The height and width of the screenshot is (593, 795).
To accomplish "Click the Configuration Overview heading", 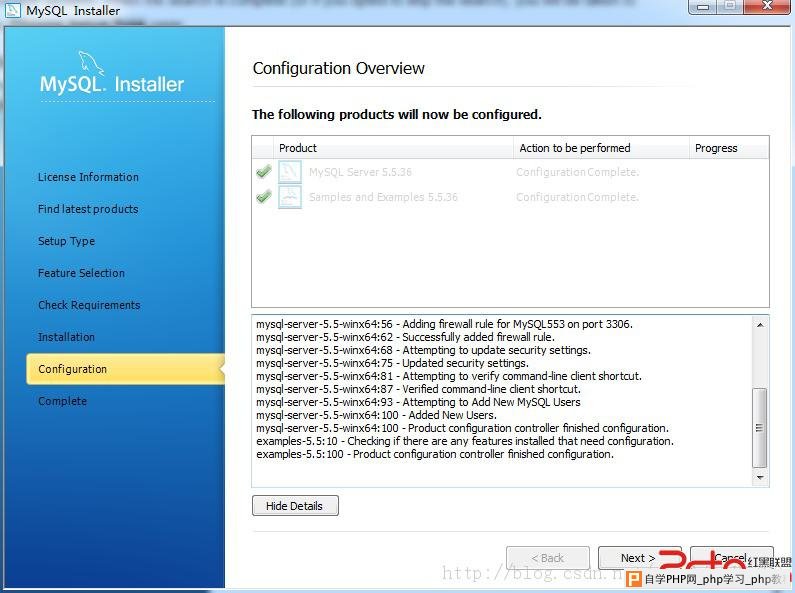I will 338,68.
